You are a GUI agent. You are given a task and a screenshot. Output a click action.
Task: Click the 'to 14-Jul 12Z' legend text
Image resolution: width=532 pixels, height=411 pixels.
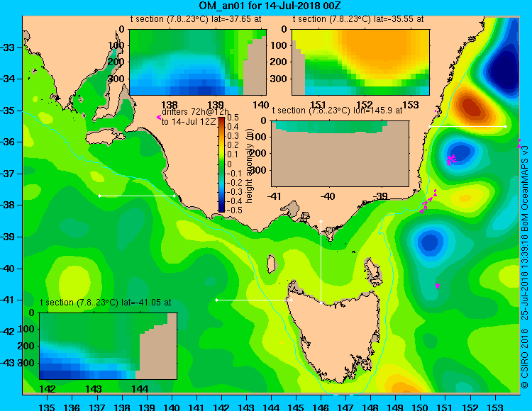pos(189,122)
